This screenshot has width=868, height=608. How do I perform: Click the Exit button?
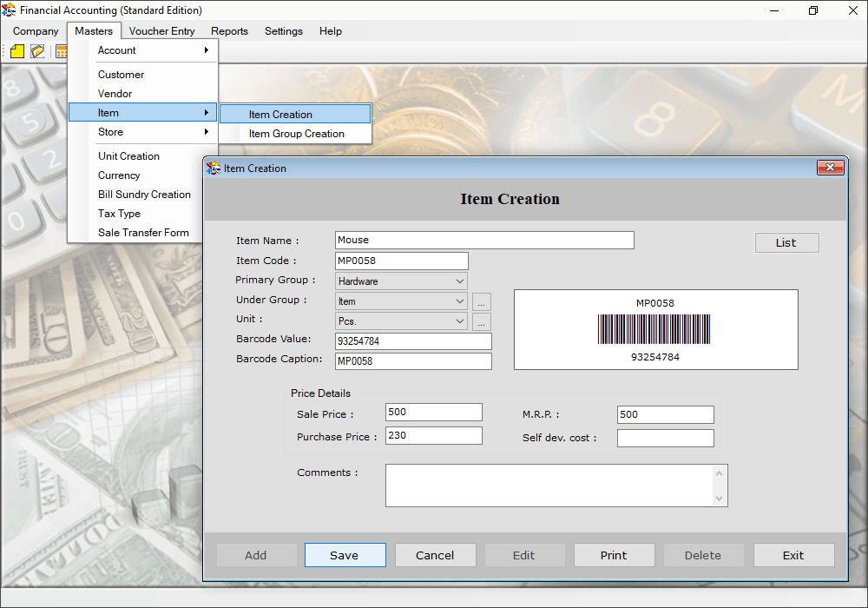pos(793,555)
